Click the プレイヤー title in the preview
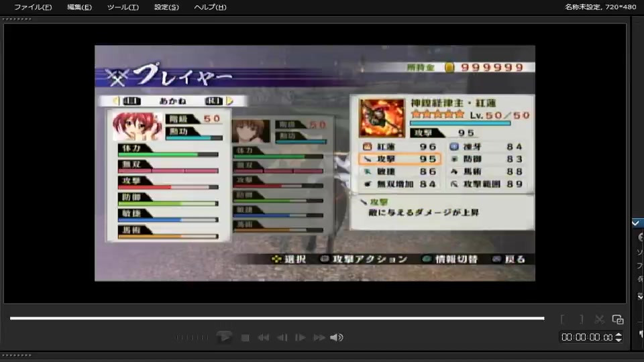The height and width of the screenshot is (362, 644). tap(182, 75)
